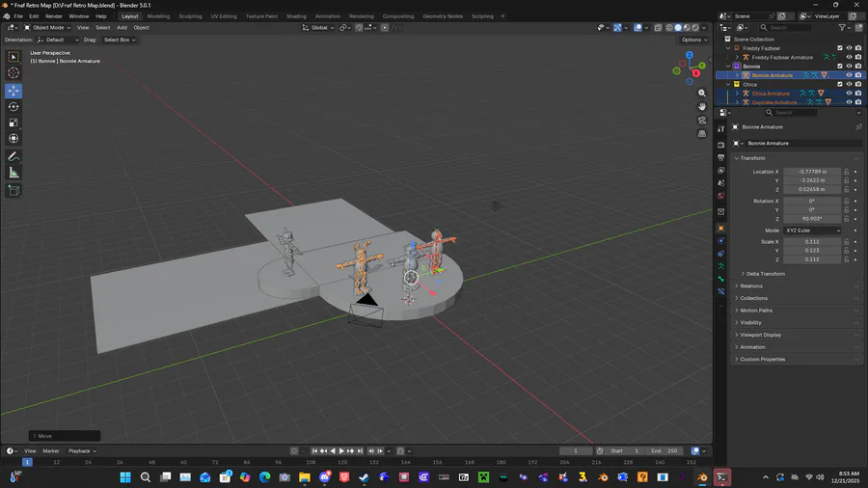Open the Windows Start menu
The image size is (868, 488).
click(125, 477)
